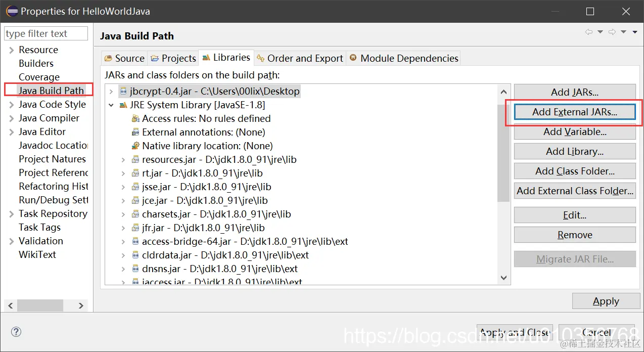Viewport: 644px width, 352px height.
Task: Click the Add JARs... button
Action: (x=575, y=93)
